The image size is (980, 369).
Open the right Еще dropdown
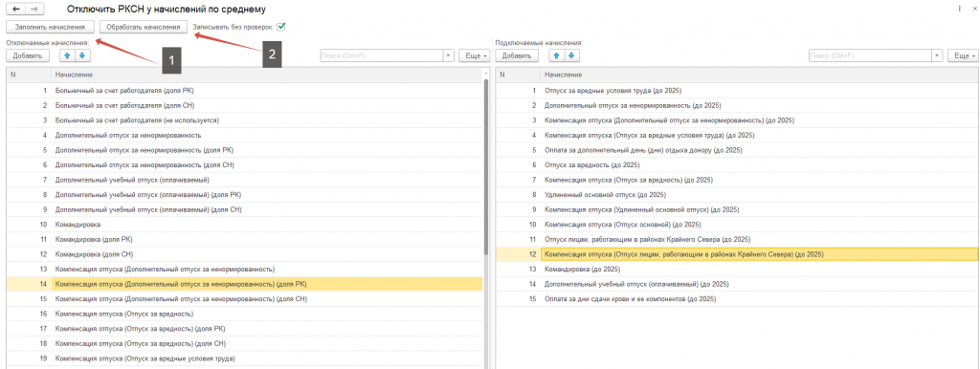(x=964, y=55)
